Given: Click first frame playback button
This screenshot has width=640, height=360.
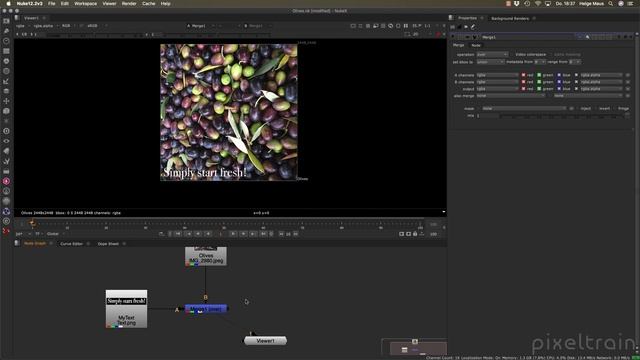Looking at the screenshot, I should click(178, 234).
